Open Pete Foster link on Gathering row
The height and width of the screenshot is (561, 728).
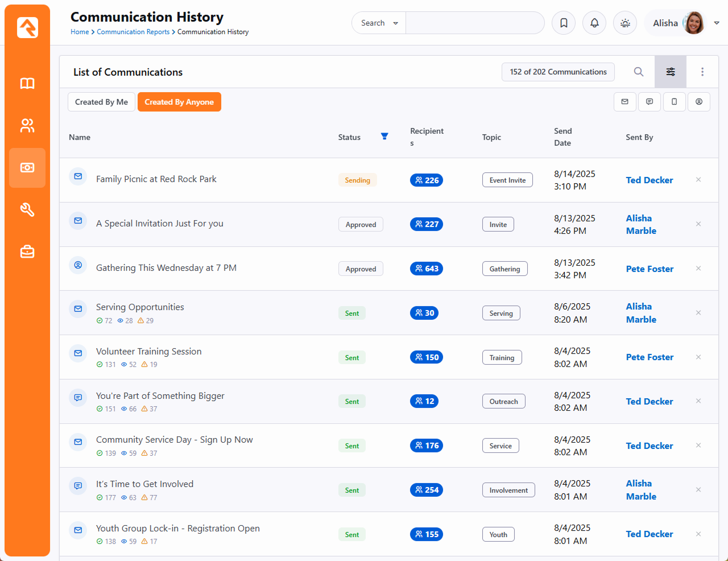click(650, 269)
